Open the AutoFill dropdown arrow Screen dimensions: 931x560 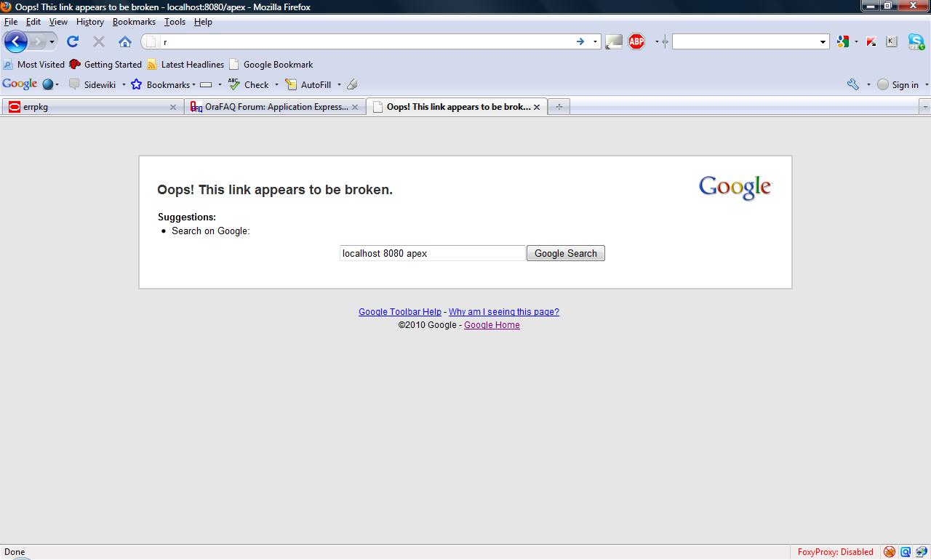338,84
